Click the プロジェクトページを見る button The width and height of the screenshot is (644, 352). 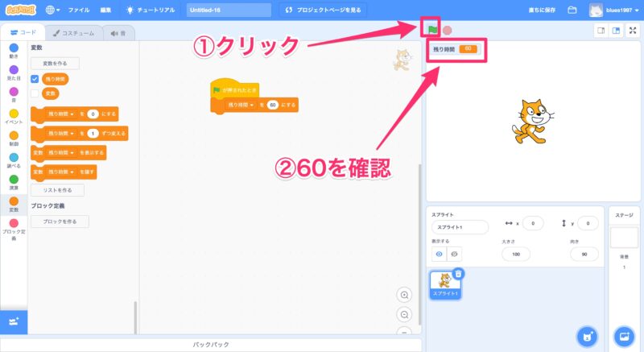[x=324, y=10]
